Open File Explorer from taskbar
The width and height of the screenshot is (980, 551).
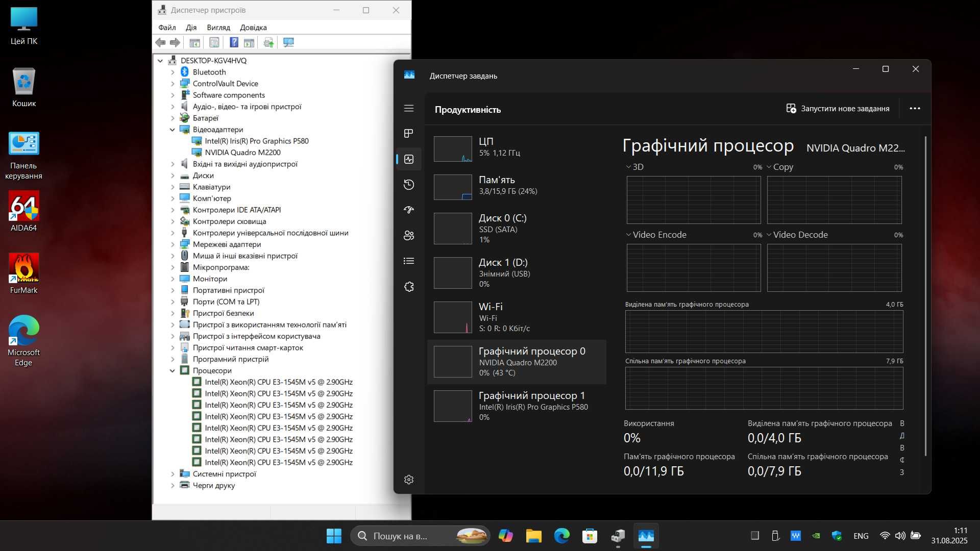click(x=534, y=536)
